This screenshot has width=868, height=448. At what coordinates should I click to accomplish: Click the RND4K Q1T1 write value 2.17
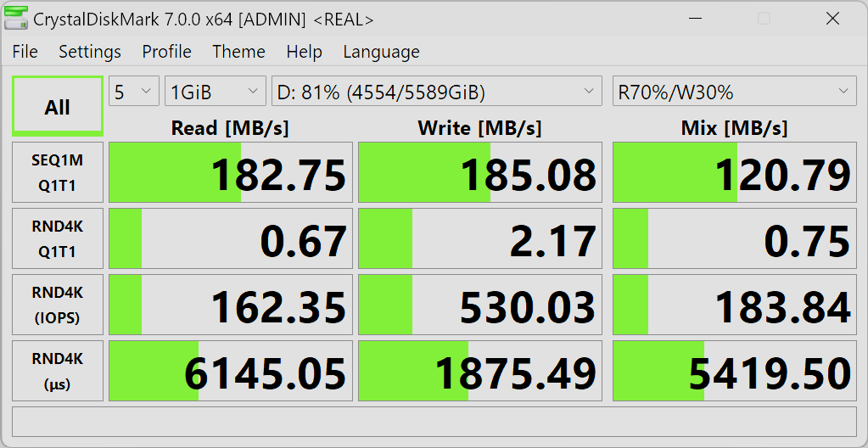480,238
